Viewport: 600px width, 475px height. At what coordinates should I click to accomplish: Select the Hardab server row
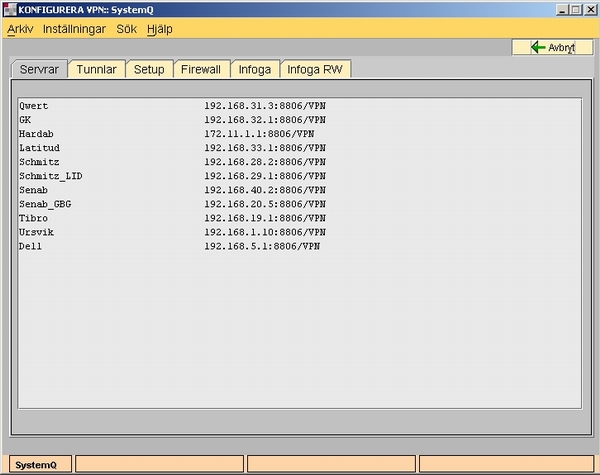pos(36,133)
